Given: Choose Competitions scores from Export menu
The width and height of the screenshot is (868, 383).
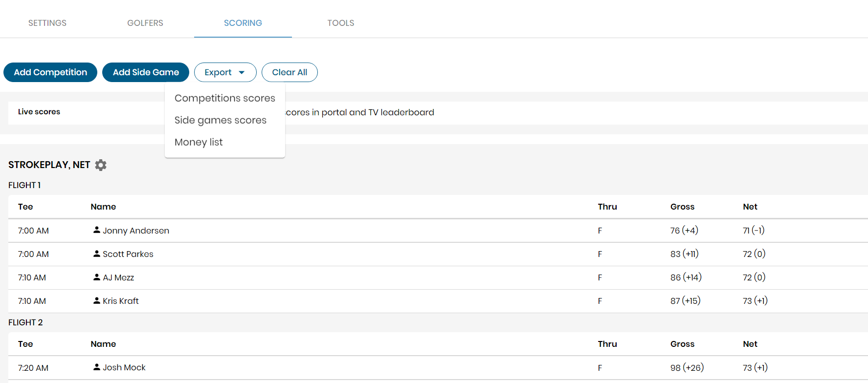Looking at the screenshot, I should coord(225,98).
